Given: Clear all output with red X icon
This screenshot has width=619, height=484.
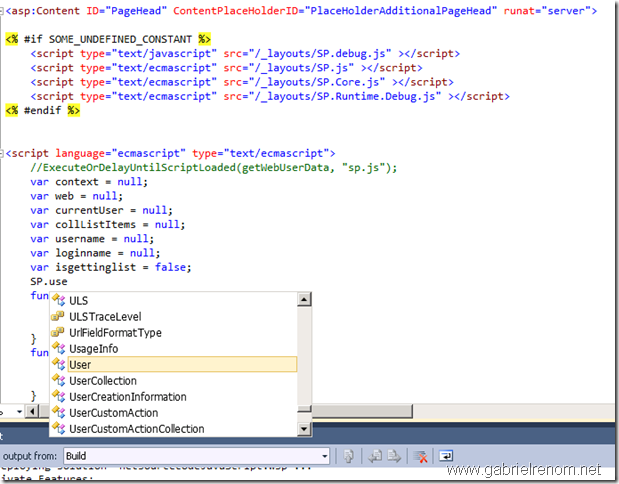Looking at the screenshot, I should click(421, 456).
